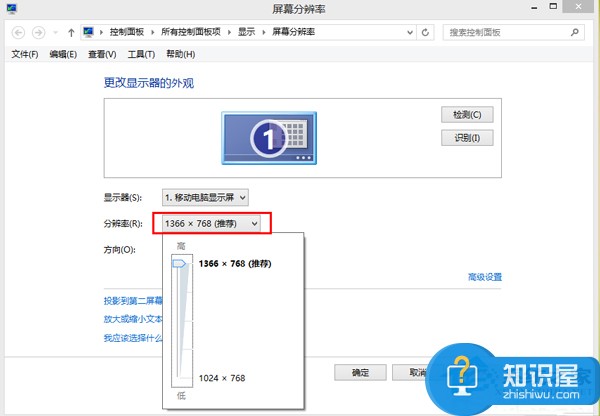Click the resolution slider thumb at 1366 × 768

point(179,264)
